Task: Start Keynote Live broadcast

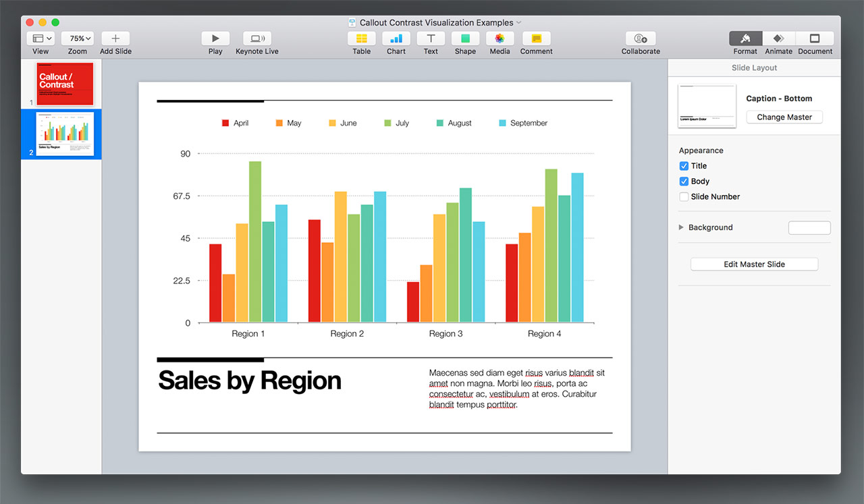Action: 256,39
